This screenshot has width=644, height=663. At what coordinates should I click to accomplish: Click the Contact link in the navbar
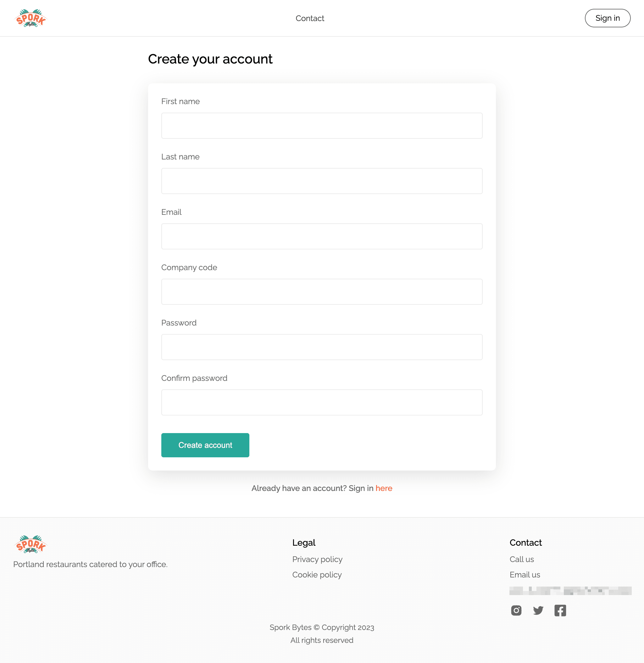pyautogui.click(x=309, y=18)
